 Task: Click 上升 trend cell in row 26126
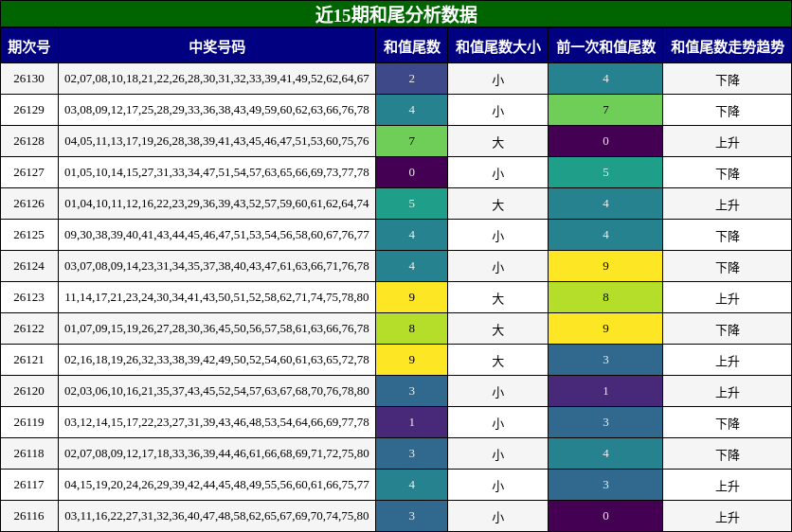[x=728, y=204]
